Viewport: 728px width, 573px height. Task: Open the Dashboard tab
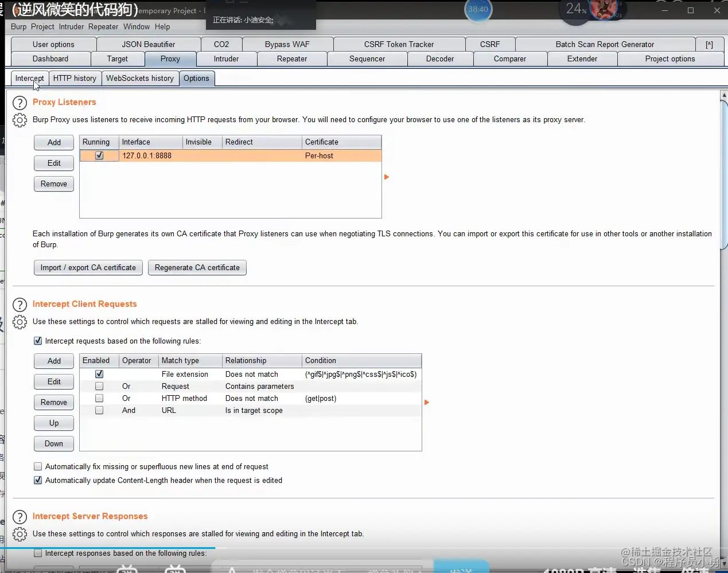click(x=50, y=59)
